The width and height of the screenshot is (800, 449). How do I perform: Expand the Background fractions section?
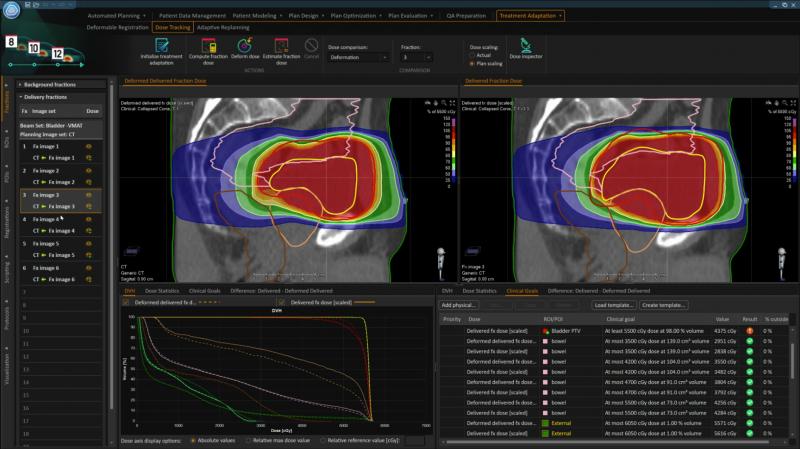[19, 85]
